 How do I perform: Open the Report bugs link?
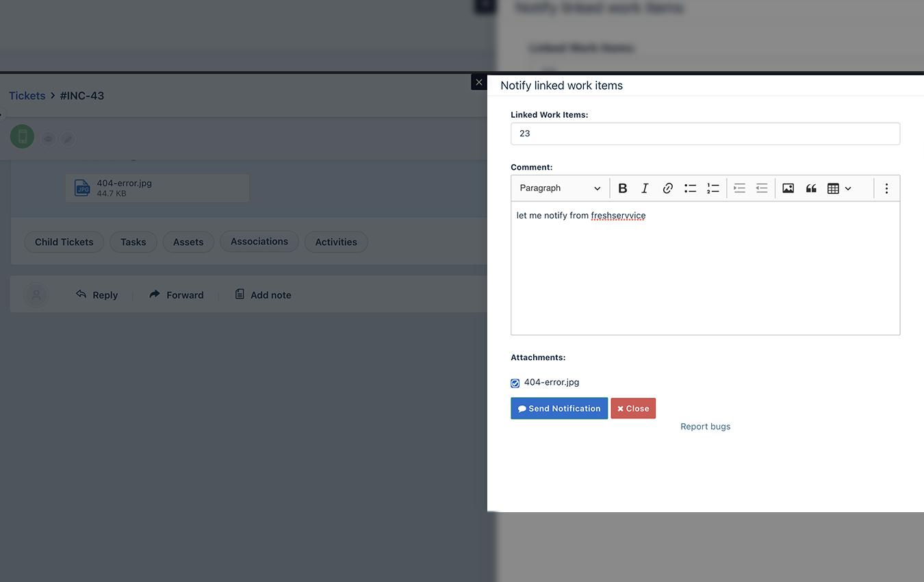(705, 427)
